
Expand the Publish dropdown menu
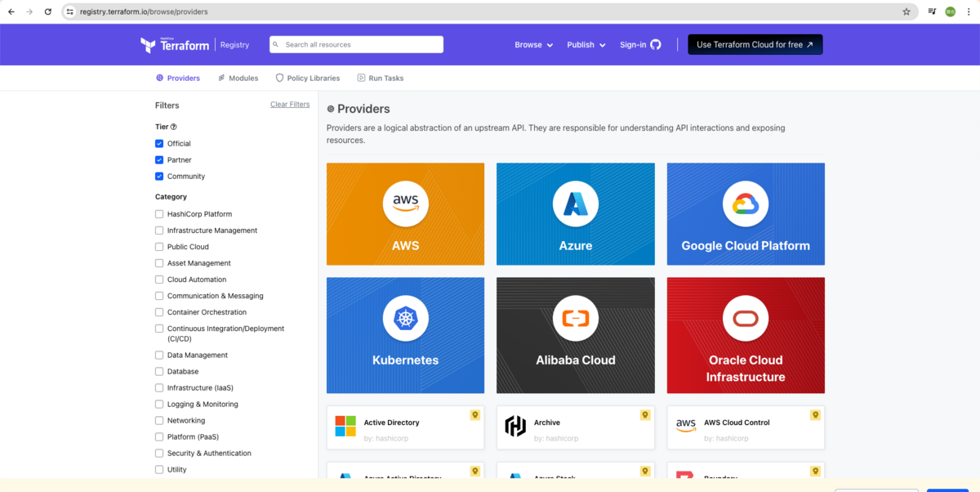586,45
